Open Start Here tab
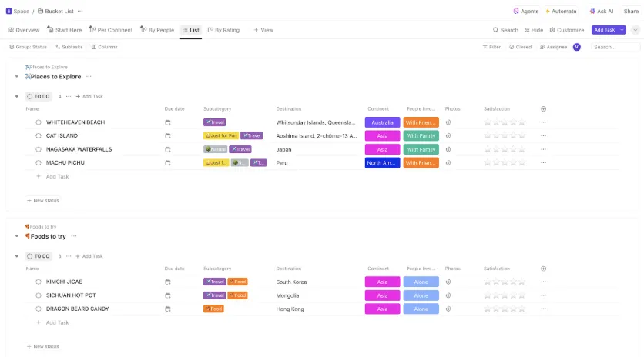Viewport: 644px width, 357px height. [64, 30]
